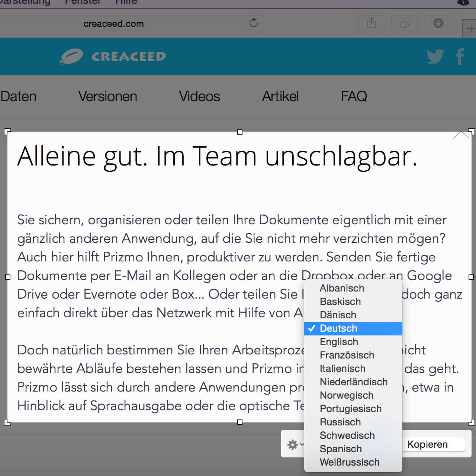
Task: Click the Creaceed logo
Action: [x=113, y=57]
